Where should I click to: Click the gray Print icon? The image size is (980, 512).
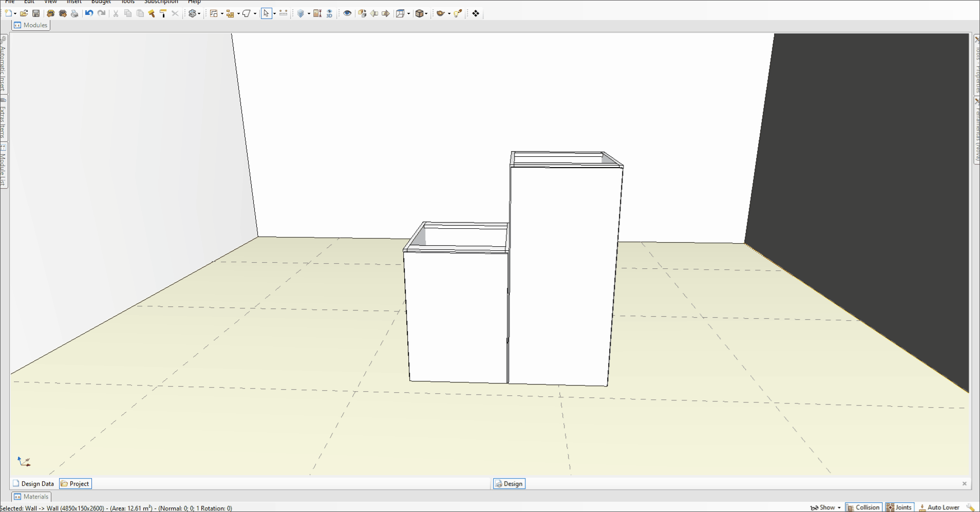pos(74,13)
